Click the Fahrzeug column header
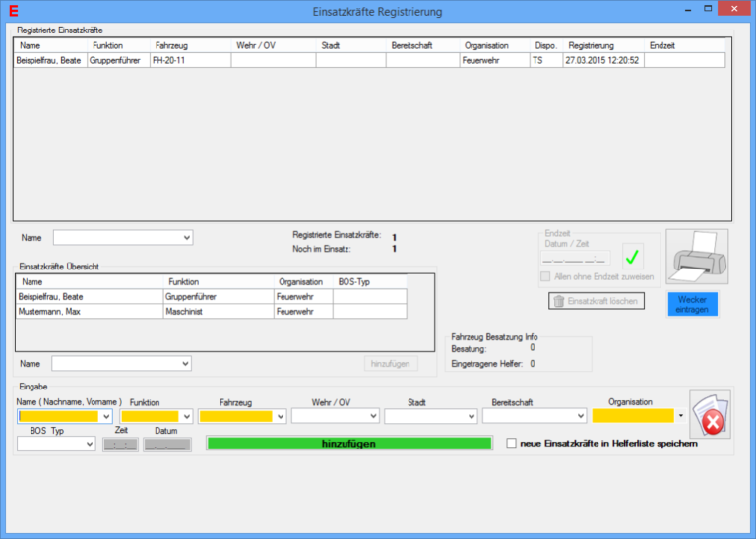Viewport: 756px width, 539px height. (190, 46)
